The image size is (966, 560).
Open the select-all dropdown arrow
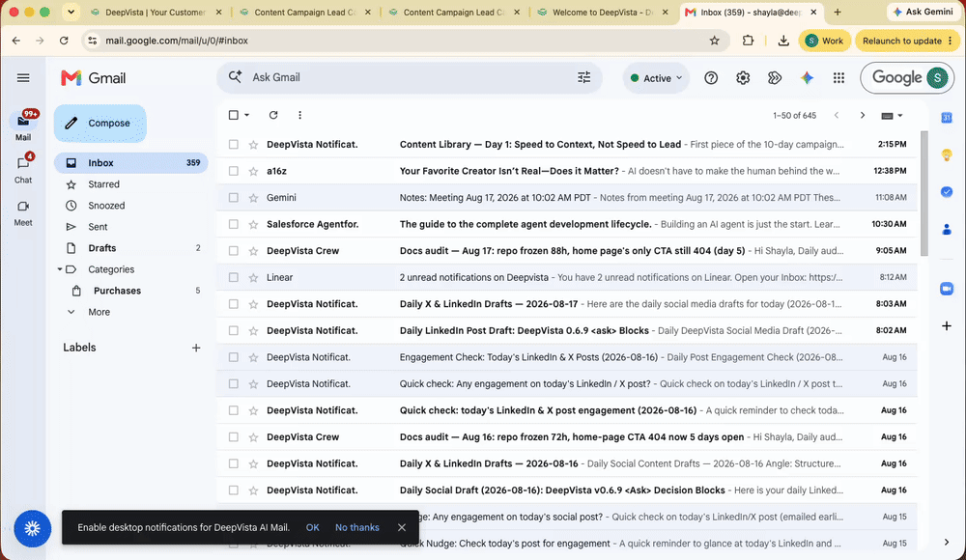point(246,115)
